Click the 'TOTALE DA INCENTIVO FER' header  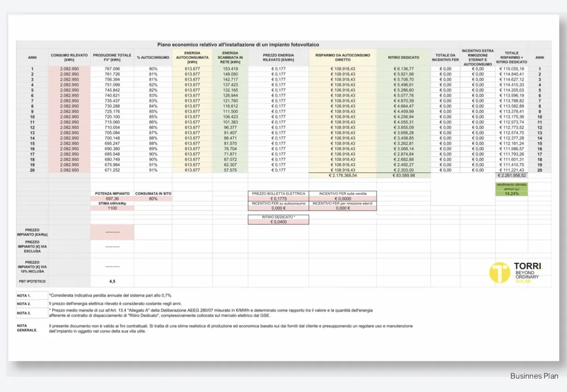click(x=445, y=58)
